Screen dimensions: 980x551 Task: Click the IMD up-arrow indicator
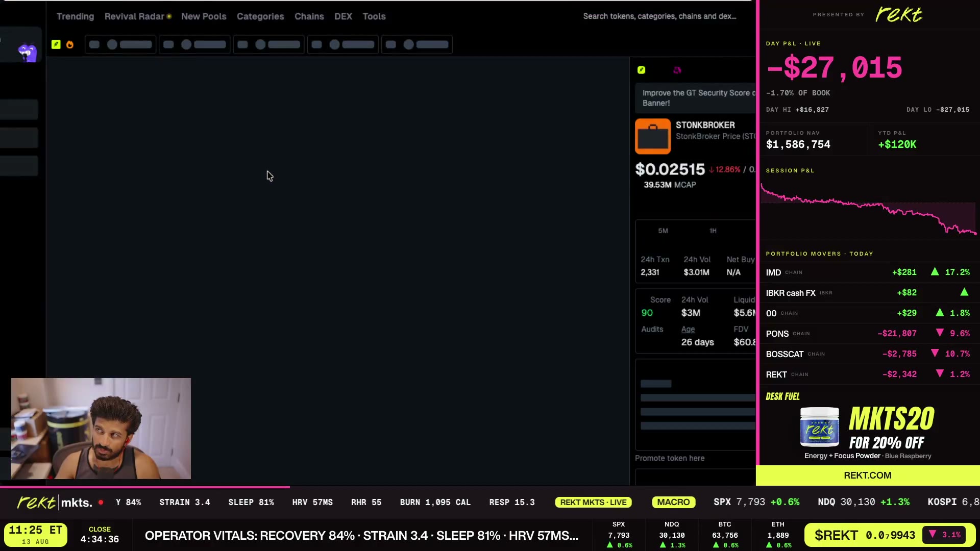pyautogui.click(x=935, y=272)
